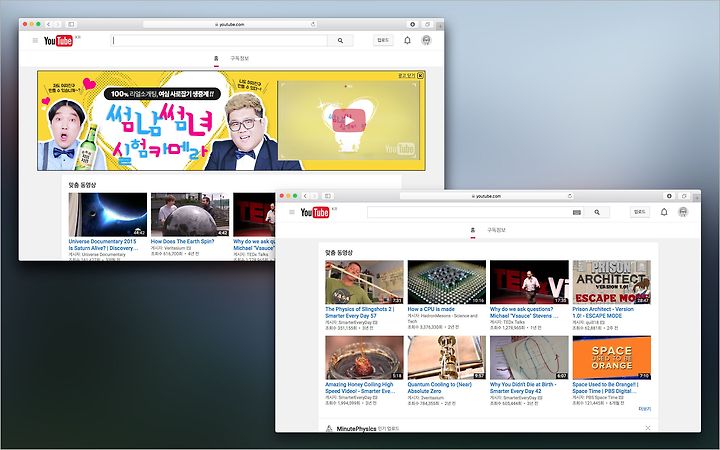Screen dimensions: 720x450
Task: Open virtual keyboard icon in front search box
Action: click(577, 212)
